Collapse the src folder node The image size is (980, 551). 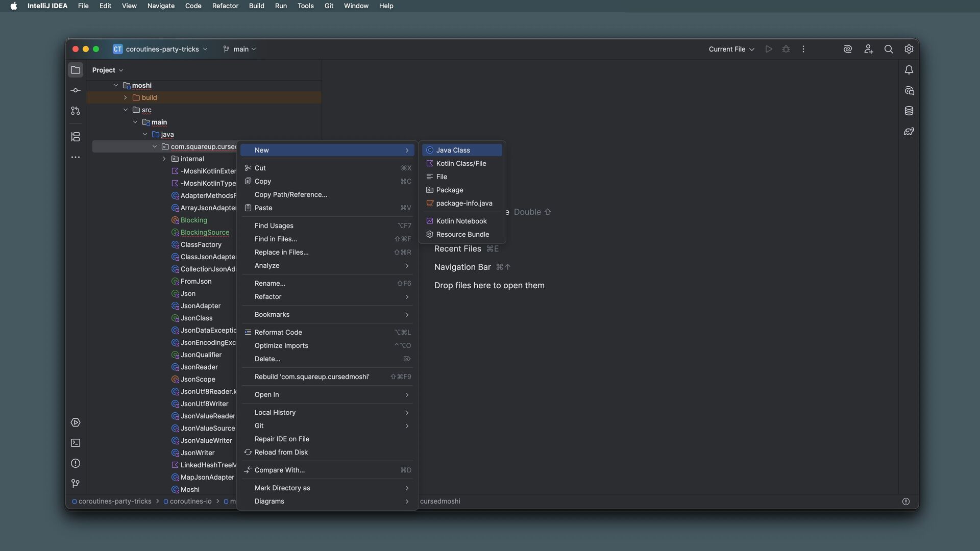pyautogui.click(x=126, y=110)
